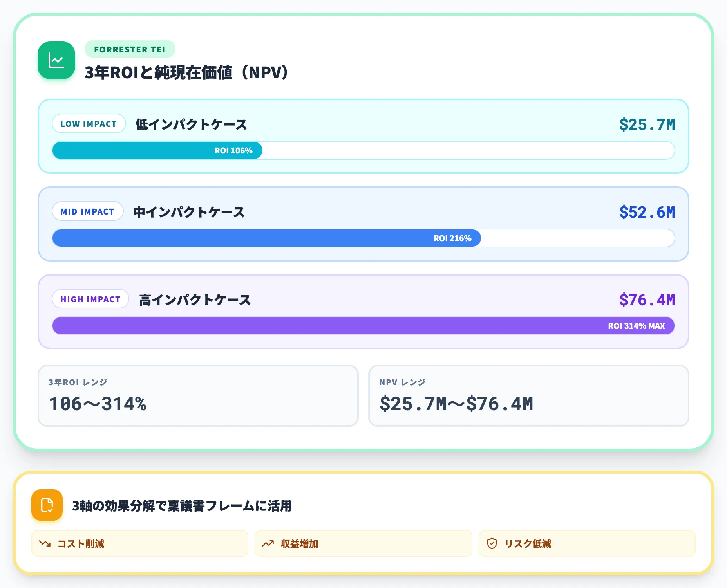Screen dimensions: 727x588
Task: Click the upward trend icon beside 収益増加
Action: (268, 543)
